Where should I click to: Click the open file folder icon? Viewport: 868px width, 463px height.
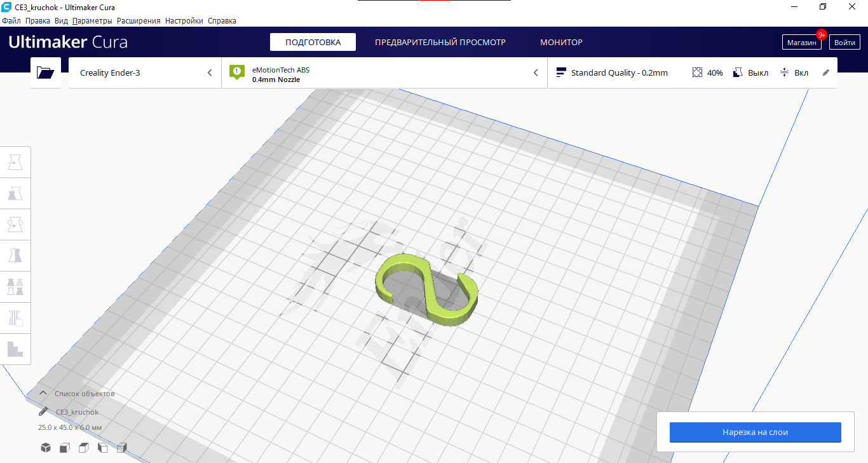[x=46, y=73]
